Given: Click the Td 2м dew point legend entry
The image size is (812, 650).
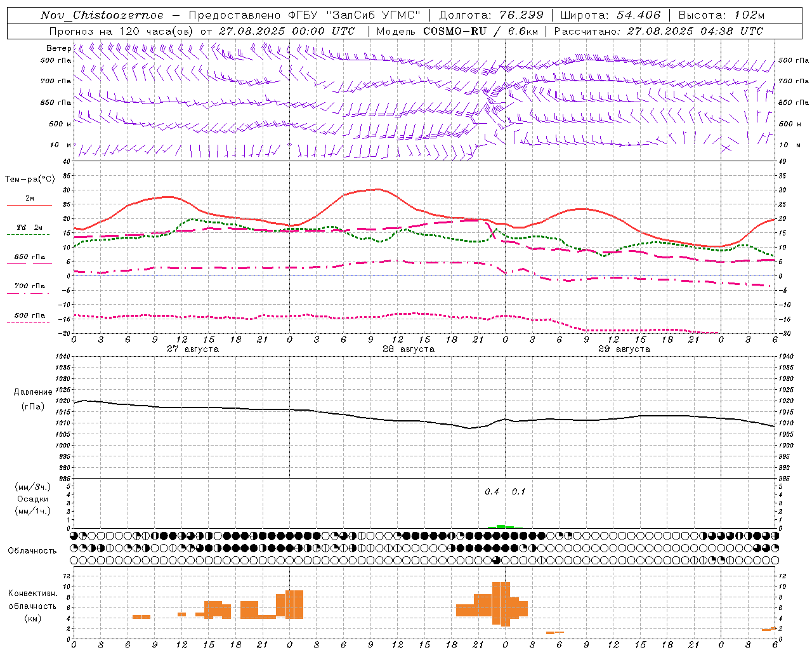Looking at the screenshot, I should point(29,227).
